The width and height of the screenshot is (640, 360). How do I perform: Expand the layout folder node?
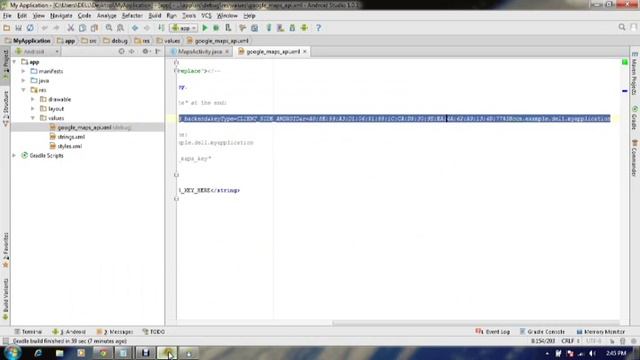(x=33, y=109)
